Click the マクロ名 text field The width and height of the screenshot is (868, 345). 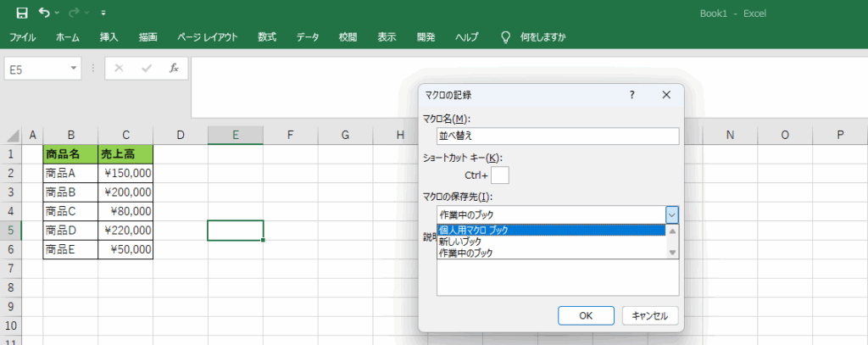click(x=558, y=136)
